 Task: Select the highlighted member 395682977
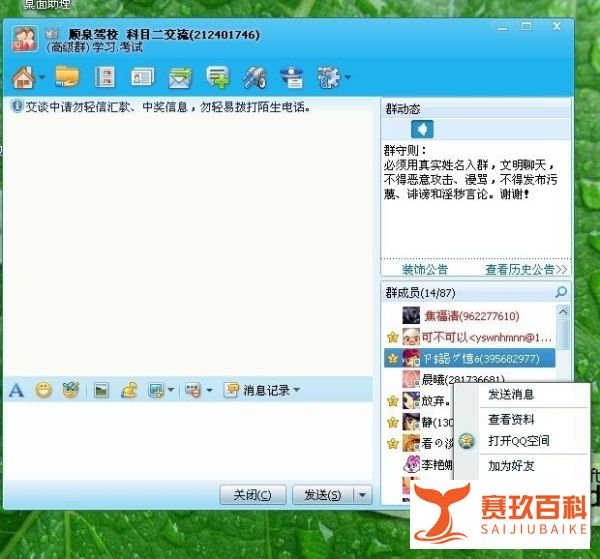[470, 359]
